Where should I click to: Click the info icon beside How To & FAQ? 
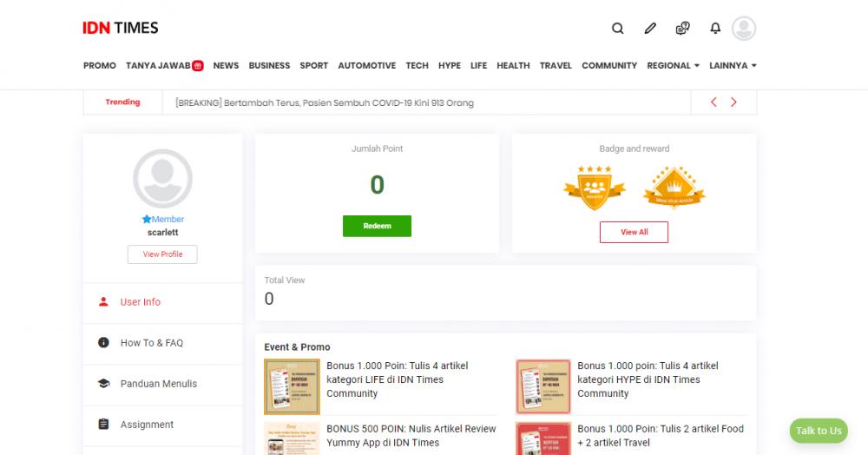point(103,343)
